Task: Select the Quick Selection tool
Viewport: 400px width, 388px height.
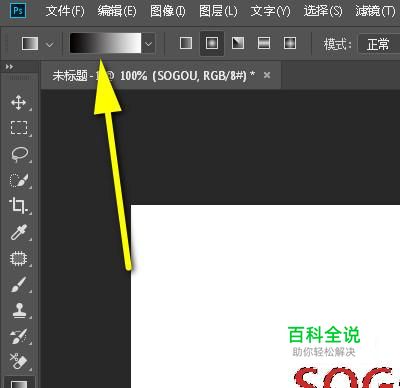Action: pos(19,180)
